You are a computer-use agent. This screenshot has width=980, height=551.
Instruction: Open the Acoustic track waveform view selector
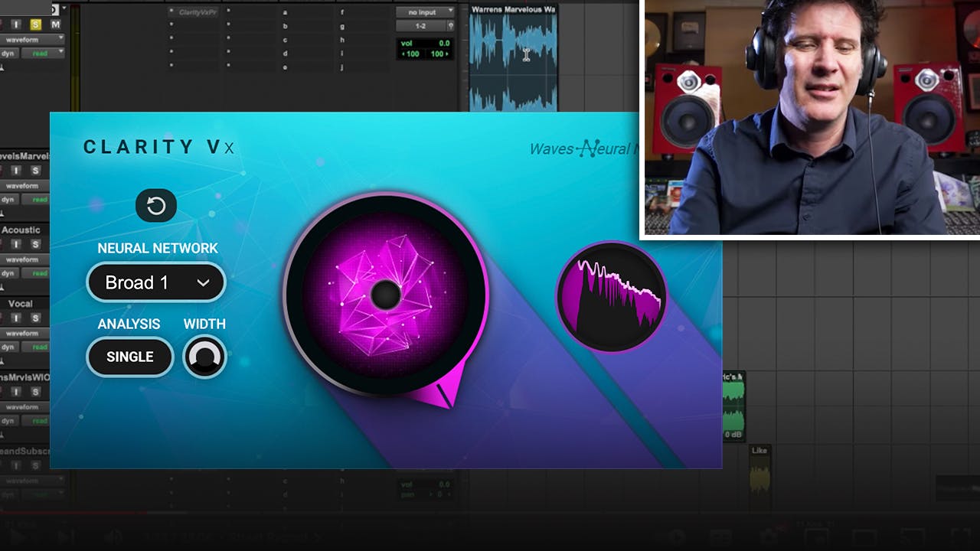(x=24, y=259)
